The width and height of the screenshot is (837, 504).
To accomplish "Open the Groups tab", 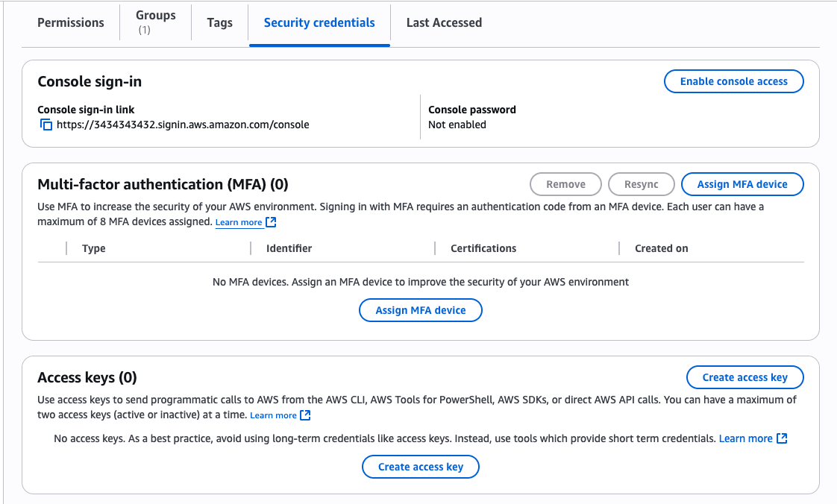I will pos(155,22).
